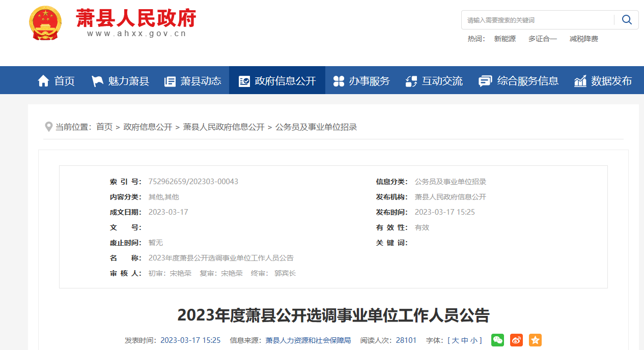The image size is (644, 350).
Task: Click the 信息分类 value 公务员及事业单位招录
Action: click(450, 182)
